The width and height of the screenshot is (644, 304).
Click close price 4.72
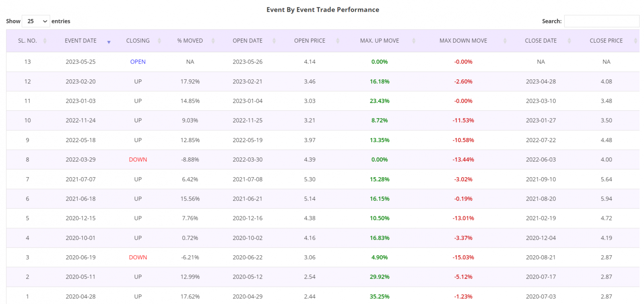point(607,218)
